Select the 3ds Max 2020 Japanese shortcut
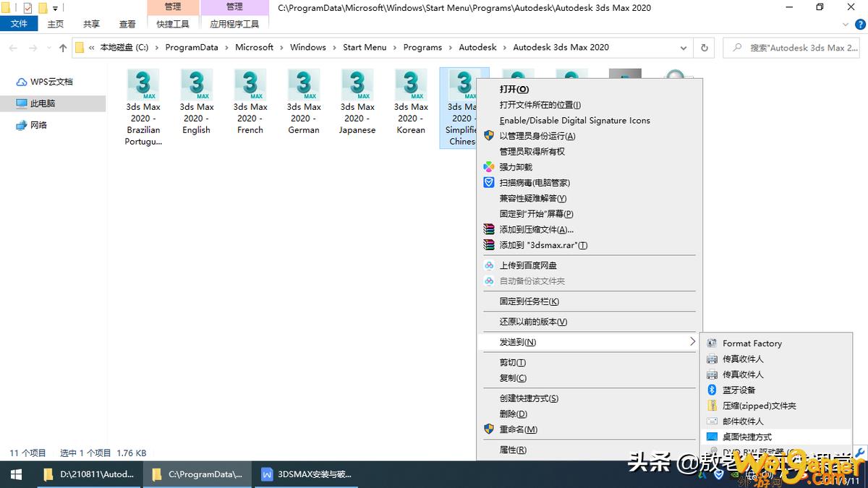The image size is (868, 488). click(357, 102)
